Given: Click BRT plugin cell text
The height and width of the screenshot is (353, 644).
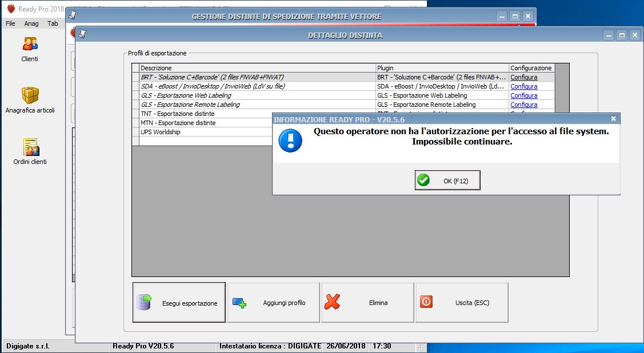Looking at the screenshot, I should (442, 77).
